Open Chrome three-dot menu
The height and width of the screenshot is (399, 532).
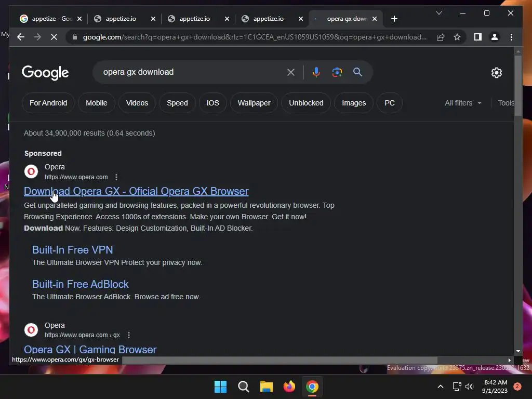pyautogui.click(x=511, y=37)
